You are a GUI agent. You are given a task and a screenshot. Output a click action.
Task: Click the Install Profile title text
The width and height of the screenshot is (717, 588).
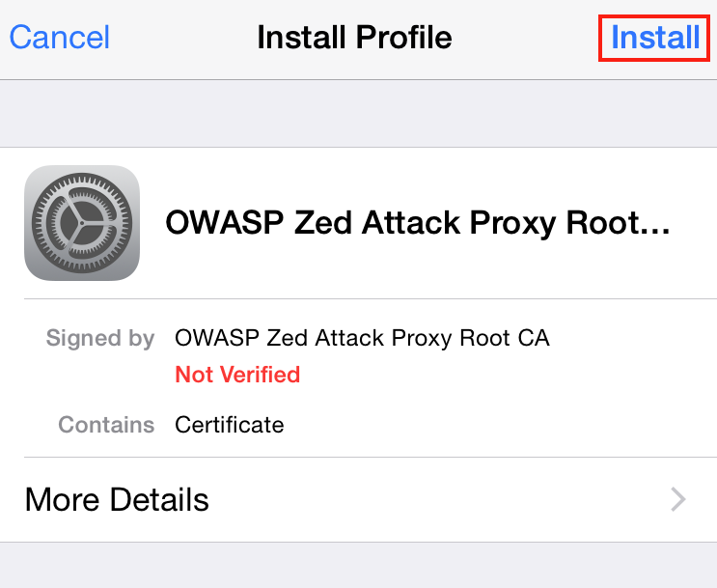[354, 38]
